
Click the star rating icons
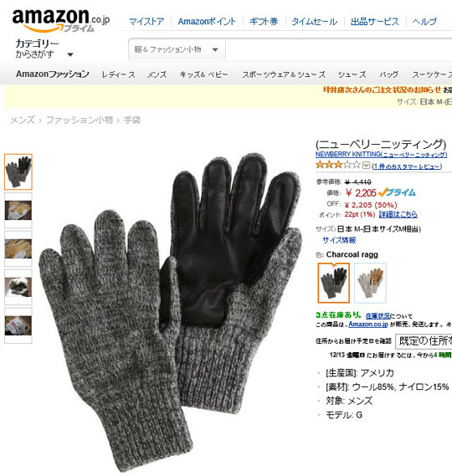point(338,165)
